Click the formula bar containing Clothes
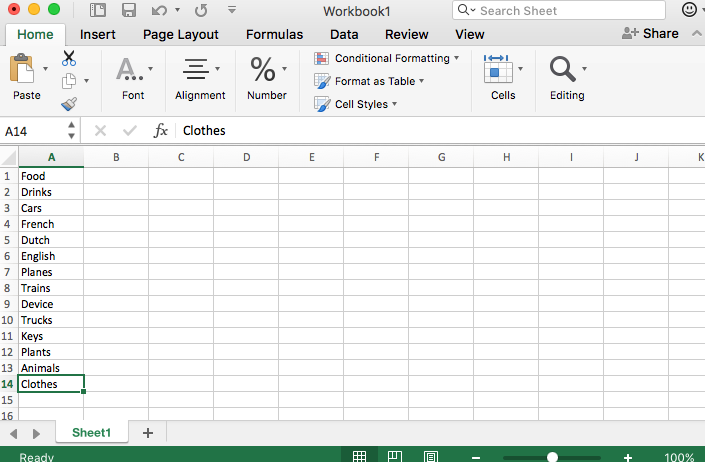This screenshot has height=462, width=705. (441, 131)
